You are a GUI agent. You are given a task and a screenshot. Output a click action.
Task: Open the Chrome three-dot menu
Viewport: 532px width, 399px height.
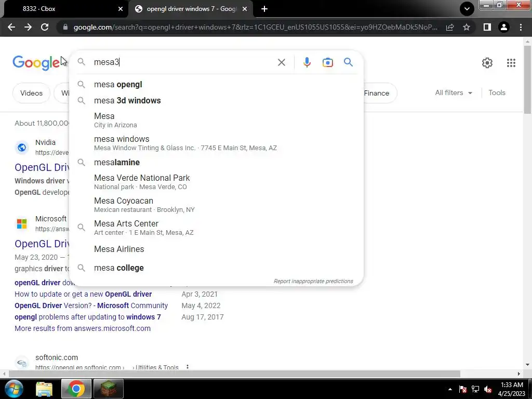coord(521,27)
